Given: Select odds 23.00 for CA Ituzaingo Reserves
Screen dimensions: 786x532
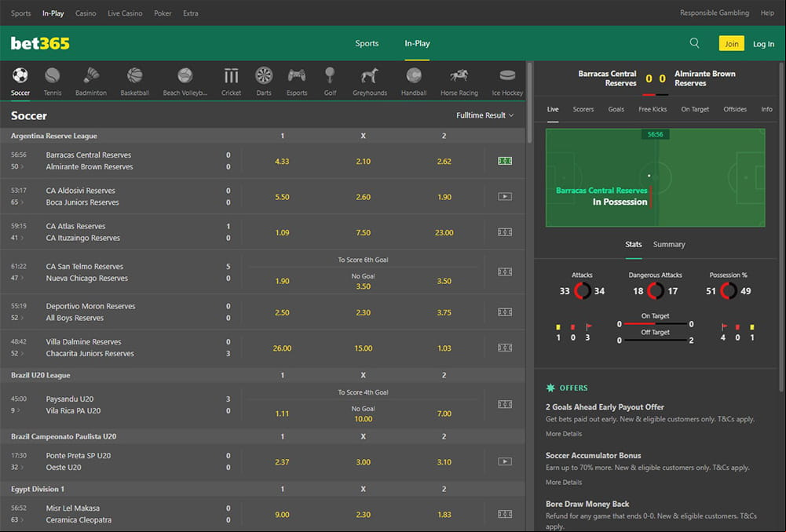Looking at the screenshot, I should pos(444,232).
